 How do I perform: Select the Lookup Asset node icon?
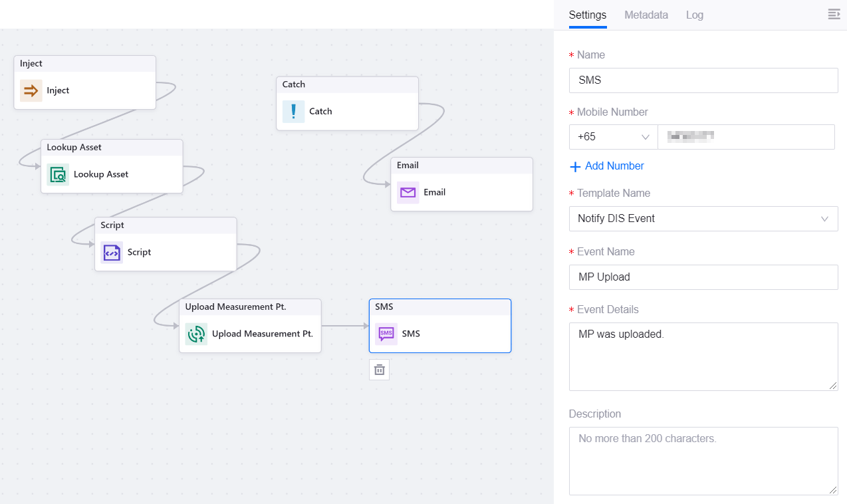click(x=58, y=174)
